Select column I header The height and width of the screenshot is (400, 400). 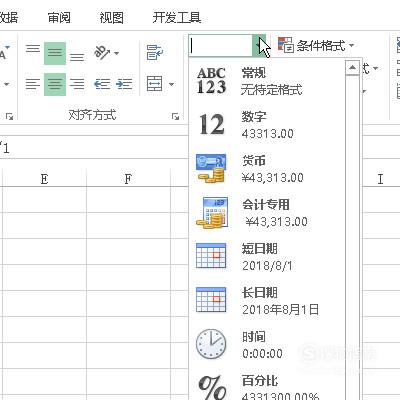[x=380, y=179]
